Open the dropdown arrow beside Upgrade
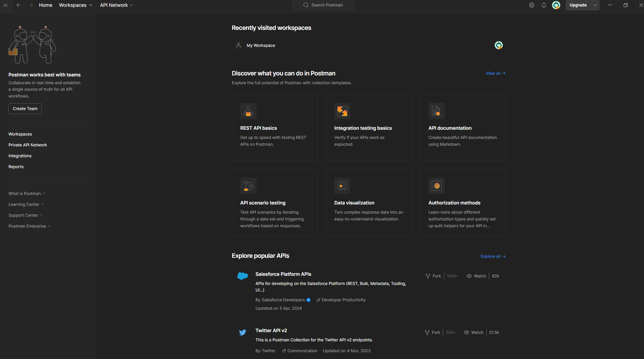The image size is (644, 359). pyautogui.click(x=595, y=5)
